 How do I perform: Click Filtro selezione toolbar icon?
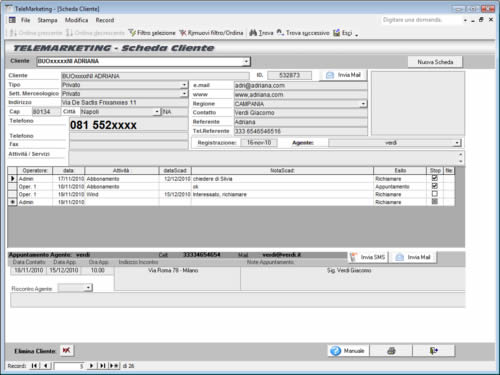click(152, 33)
